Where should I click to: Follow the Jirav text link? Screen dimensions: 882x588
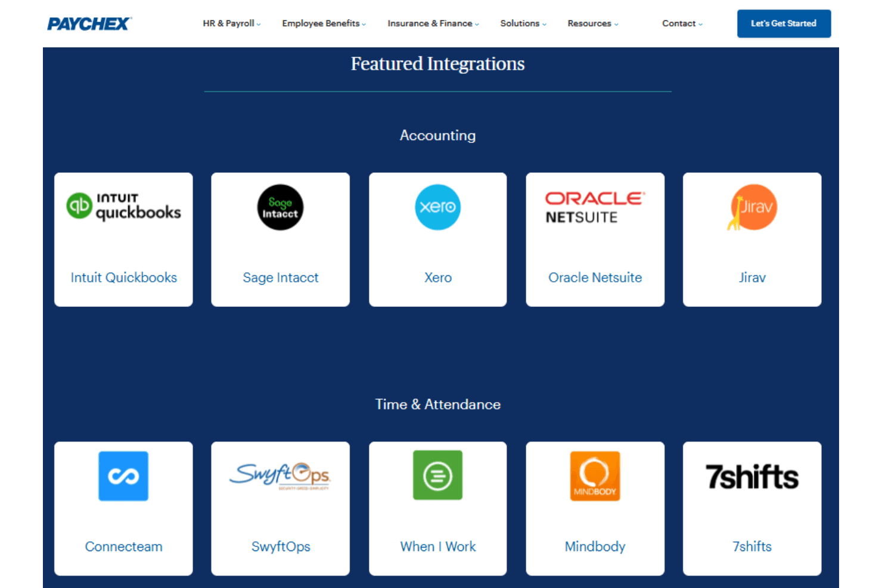pos(752,278)
